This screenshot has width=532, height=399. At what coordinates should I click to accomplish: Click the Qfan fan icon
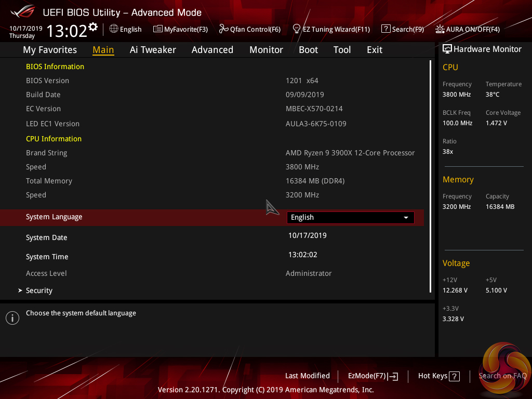point(223,29)
